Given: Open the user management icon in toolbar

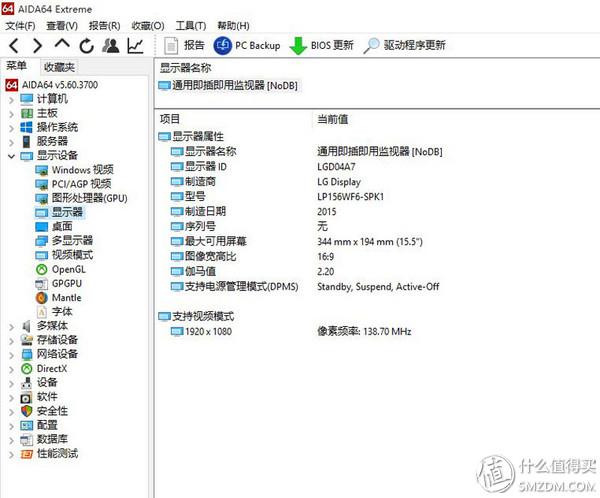Looking at the screenshot, I should [111, 46].
